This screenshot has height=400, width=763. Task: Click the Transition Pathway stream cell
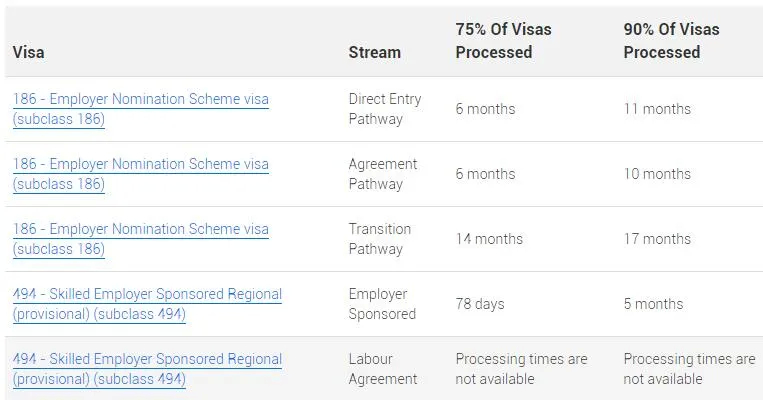click(x=380, y=239)
